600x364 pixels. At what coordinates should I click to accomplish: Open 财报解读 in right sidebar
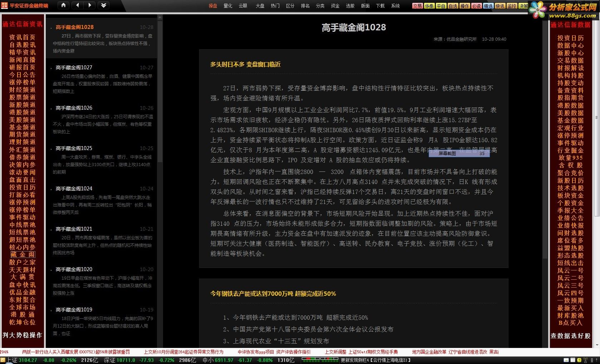point(570,68)
